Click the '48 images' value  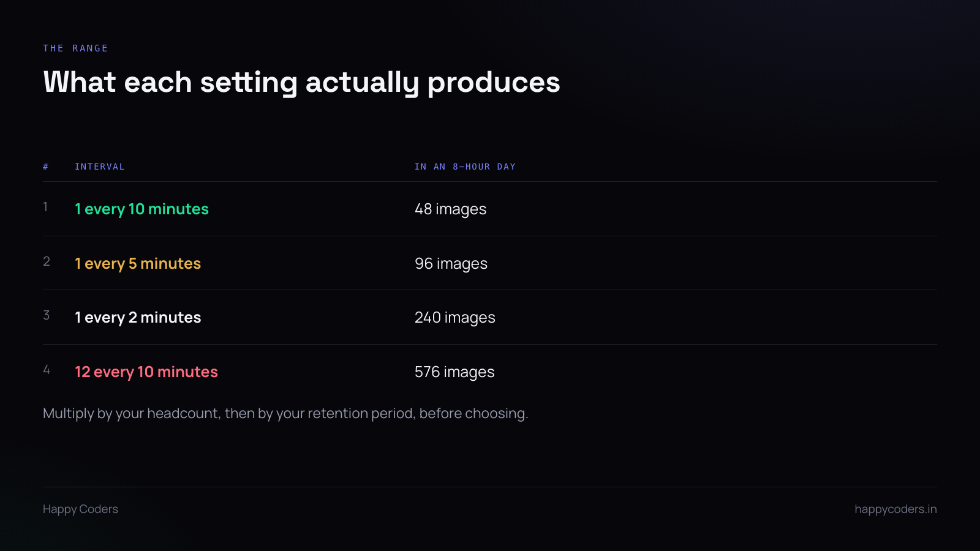[x=450, y=209]
